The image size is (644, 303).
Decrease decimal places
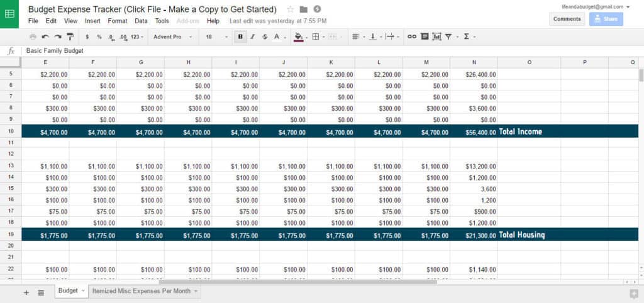tap(111, 37)
